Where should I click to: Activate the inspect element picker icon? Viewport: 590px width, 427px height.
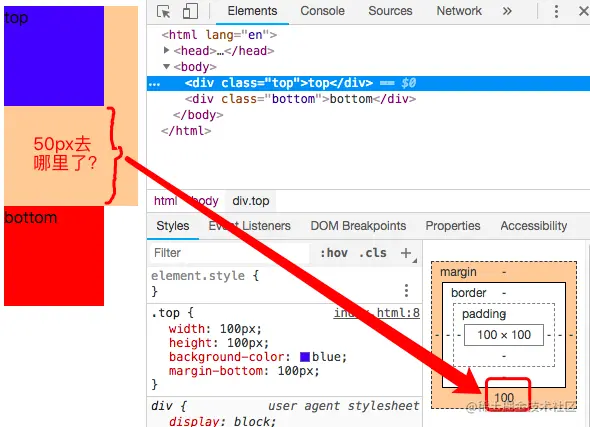163,11
